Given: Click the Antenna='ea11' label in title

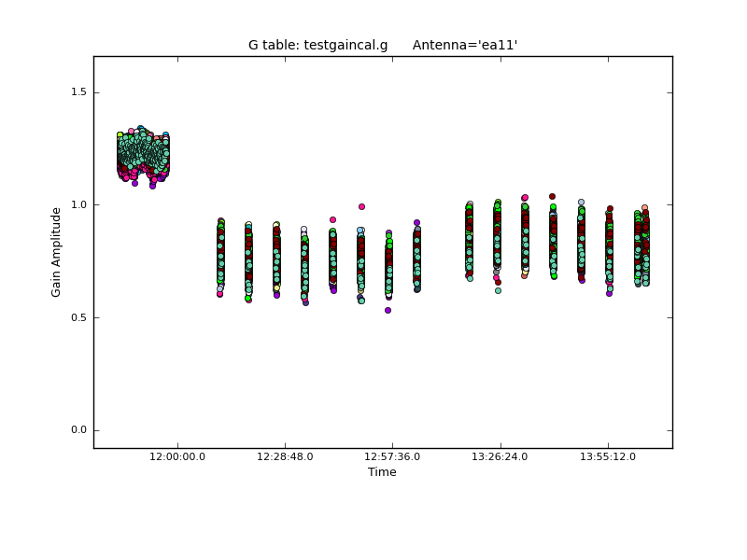Looking at the screenshot, I should point(464,45).
